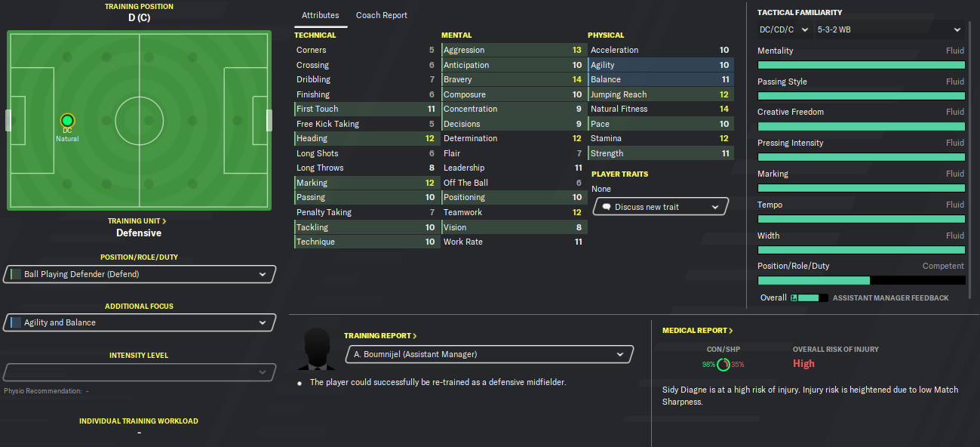Click the assistant manager silhouette avatar
This screenshot has height=447, width=980.
318,350
